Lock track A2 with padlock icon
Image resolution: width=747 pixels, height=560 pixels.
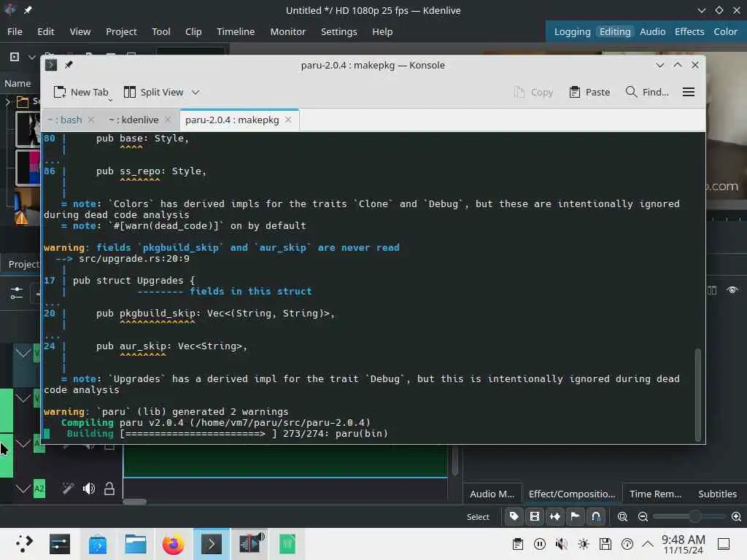pos(109,489)
